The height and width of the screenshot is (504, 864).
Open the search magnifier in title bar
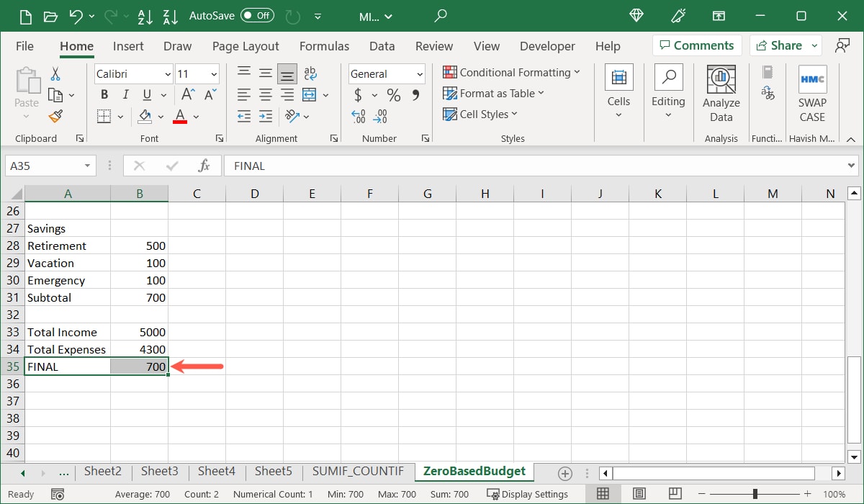click(x=441, y=15)
